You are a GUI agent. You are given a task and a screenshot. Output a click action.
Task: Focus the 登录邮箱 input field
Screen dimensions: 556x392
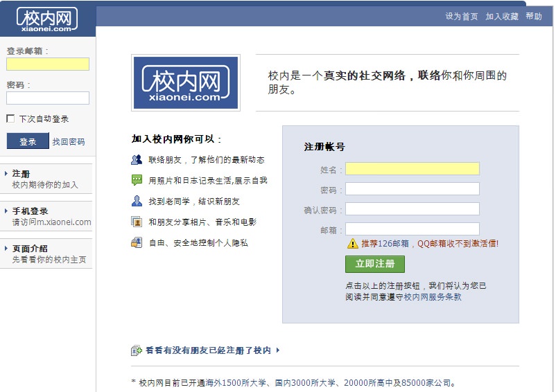(x=48, y=64)
